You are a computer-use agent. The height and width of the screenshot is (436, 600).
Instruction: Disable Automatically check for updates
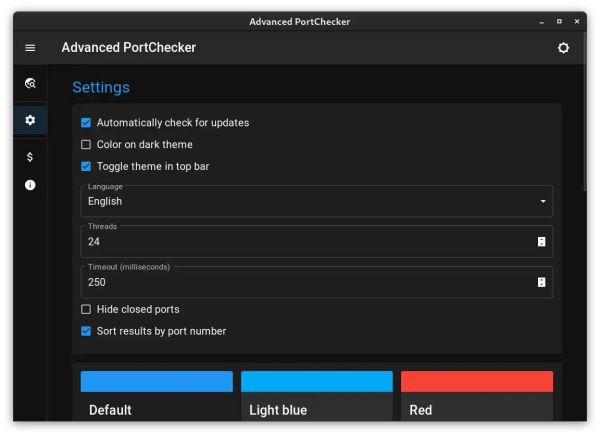click(86, 123)
